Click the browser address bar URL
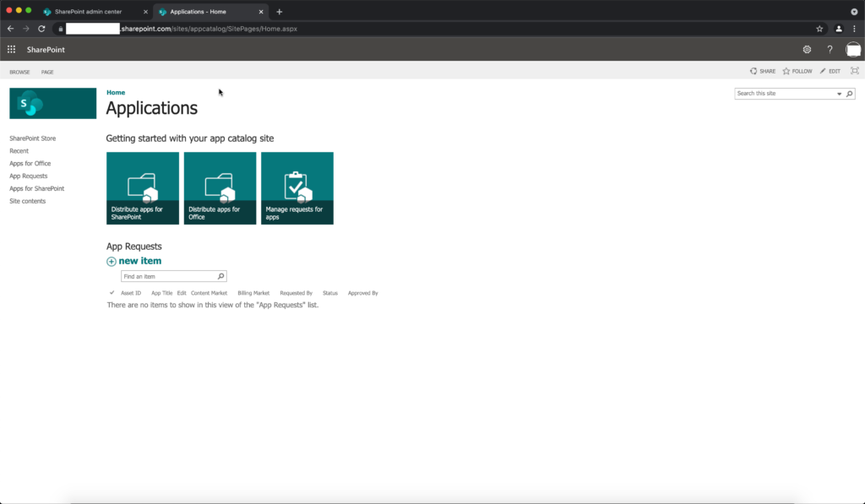The image size is (865, 504). coord(209,29)
